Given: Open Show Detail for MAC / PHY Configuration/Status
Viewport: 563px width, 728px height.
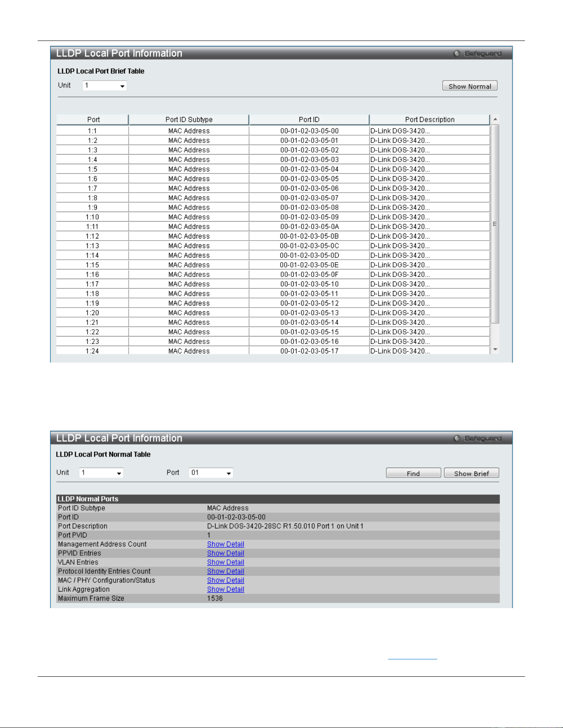Looking at the screenshot, I should pos(225,580).
